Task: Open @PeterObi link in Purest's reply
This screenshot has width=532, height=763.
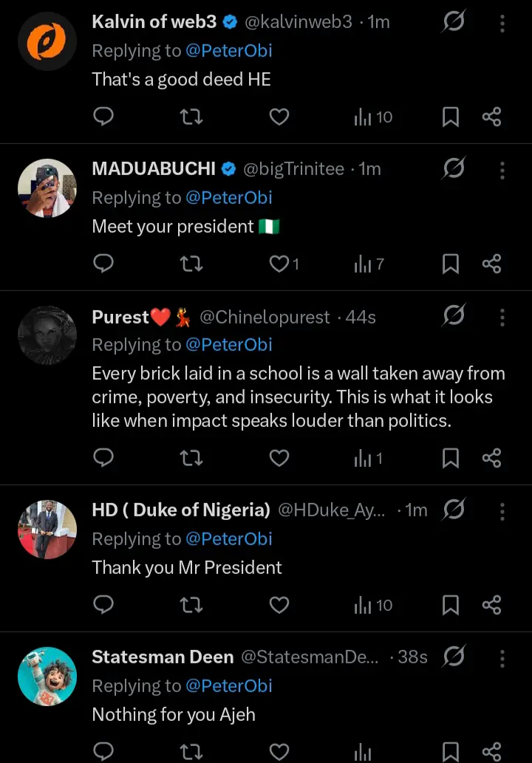Action: point(228,345)
